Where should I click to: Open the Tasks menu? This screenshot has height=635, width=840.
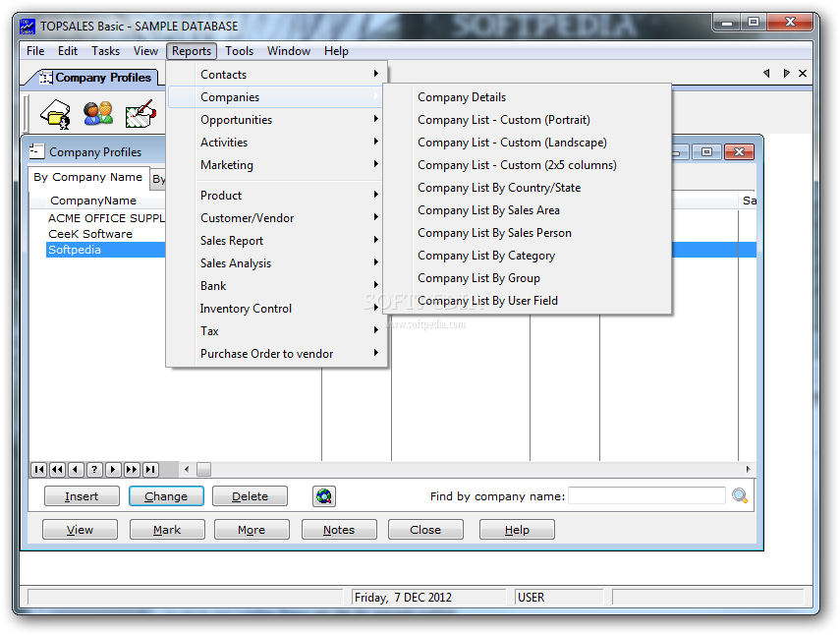click(105, 51)
